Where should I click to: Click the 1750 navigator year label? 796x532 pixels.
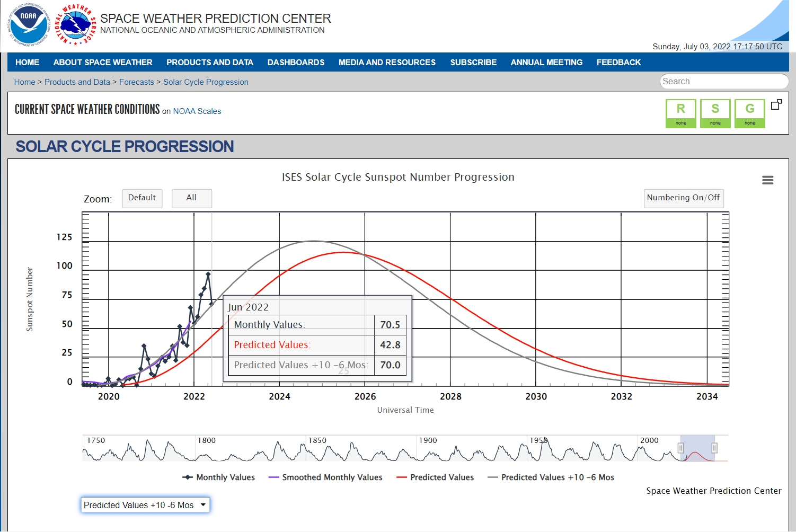click(96, 440)
